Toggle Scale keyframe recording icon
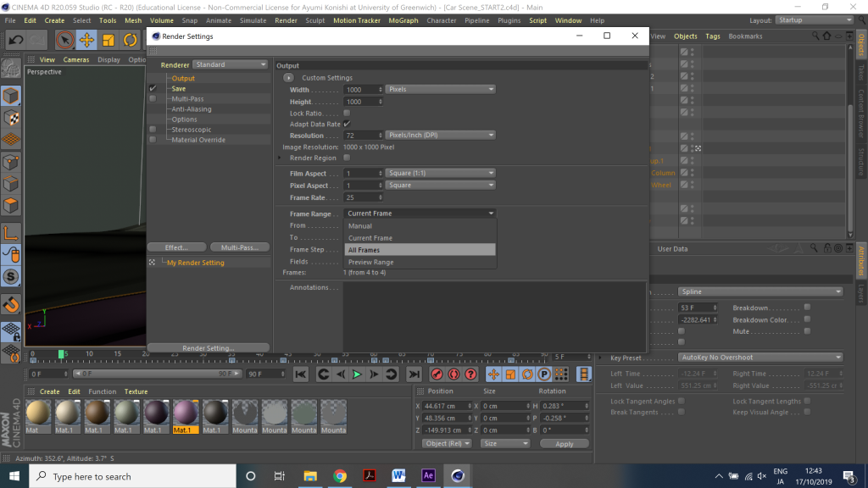Image resolution: width=868 pixels, height=488 pixels. (x=510, y=374)
